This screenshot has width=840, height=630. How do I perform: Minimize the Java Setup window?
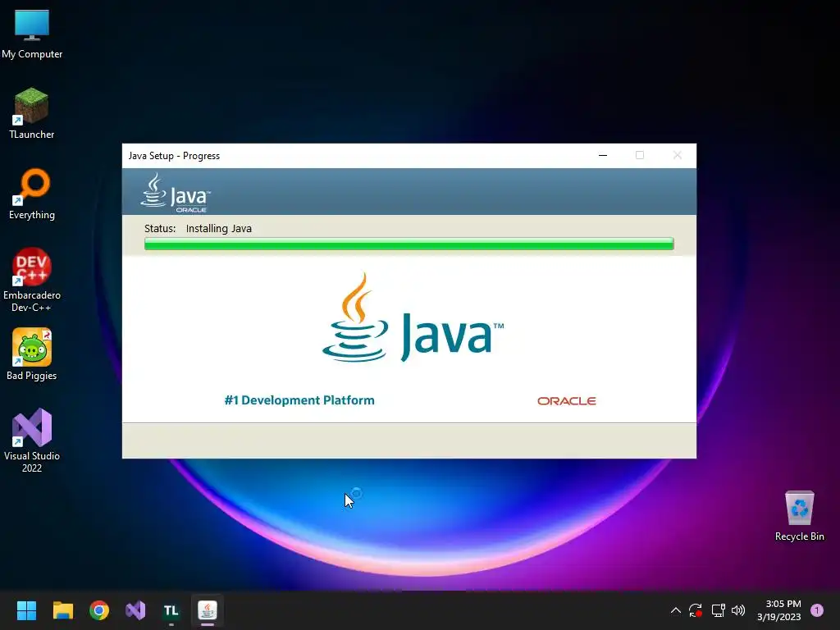603,155
